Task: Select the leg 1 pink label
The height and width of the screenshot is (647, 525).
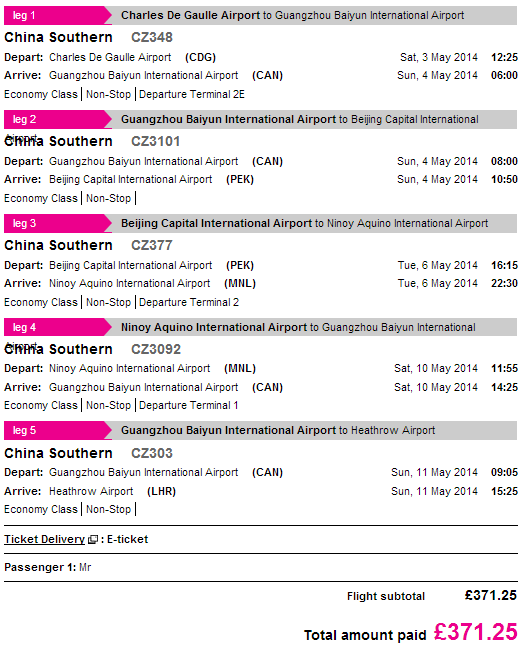Action: (x=57, y=15)
